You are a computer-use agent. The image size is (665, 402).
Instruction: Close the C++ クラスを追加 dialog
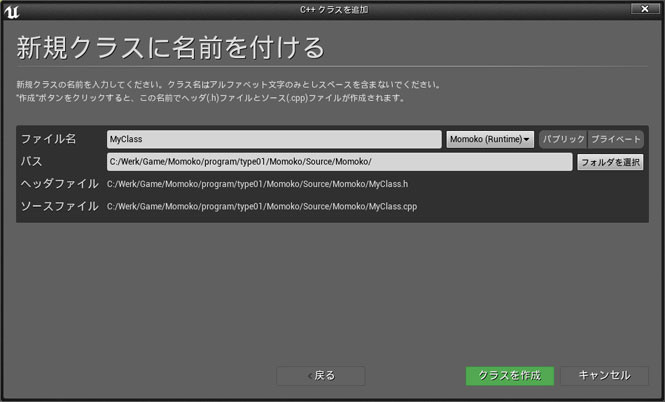coord(644,8)
